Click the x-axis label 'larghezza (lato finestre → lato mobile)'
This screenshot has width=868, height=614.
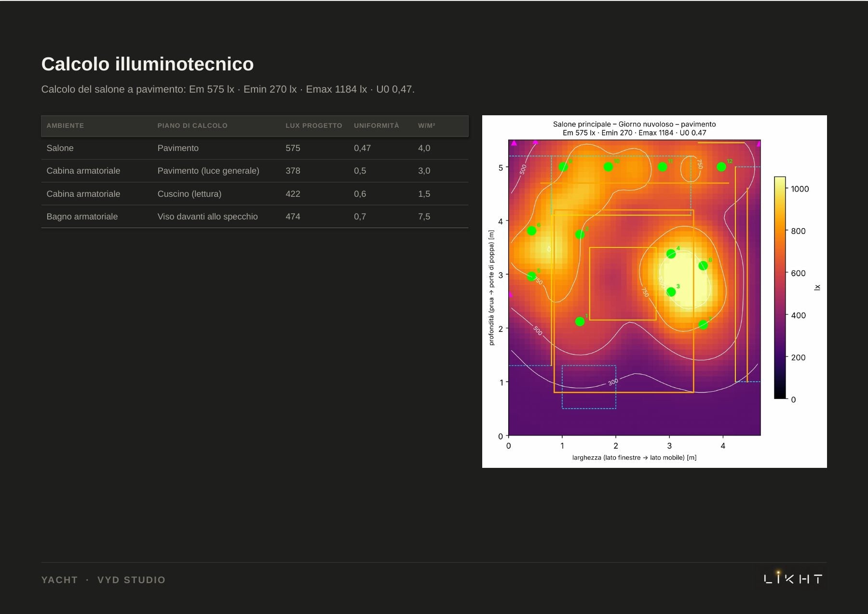pyautogui.click(x=634, y=457)
